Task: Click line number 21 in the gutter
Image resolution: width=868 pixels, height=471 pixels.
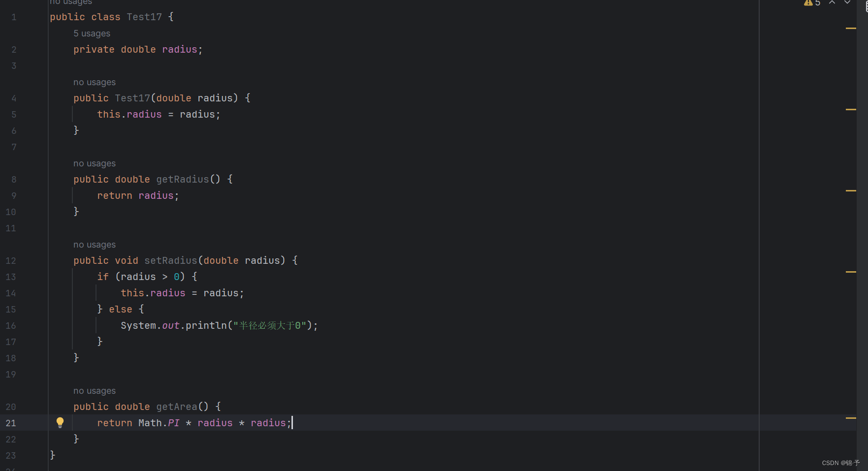Action: [x=11, y=423]
